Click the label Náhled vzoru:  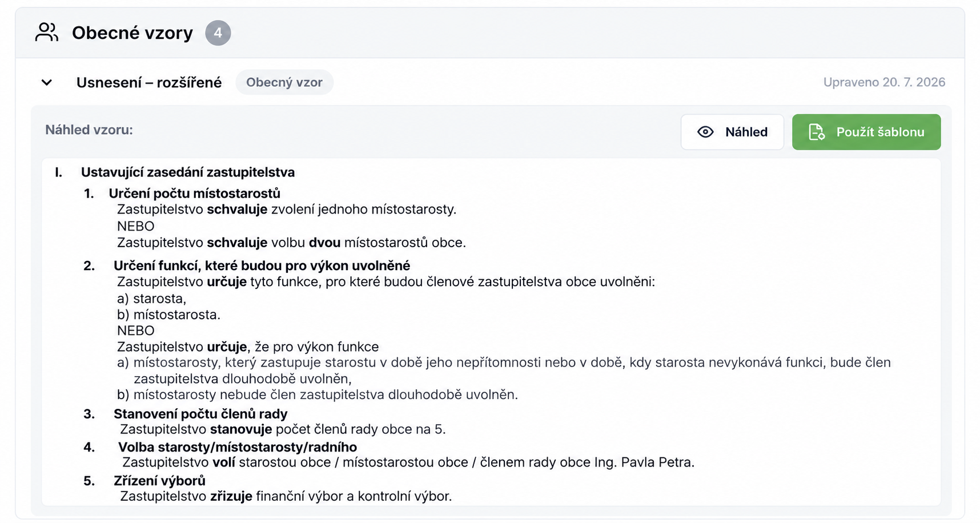[89, 130]
